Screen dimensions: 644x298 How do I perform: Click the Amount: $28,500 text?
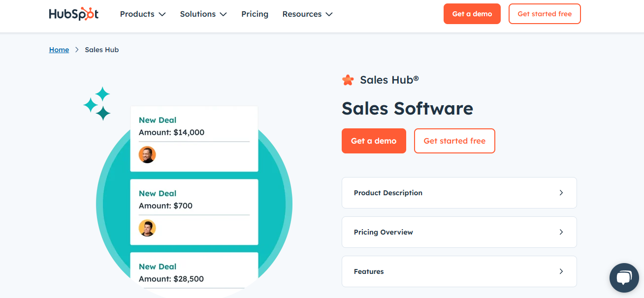point(171,279)
